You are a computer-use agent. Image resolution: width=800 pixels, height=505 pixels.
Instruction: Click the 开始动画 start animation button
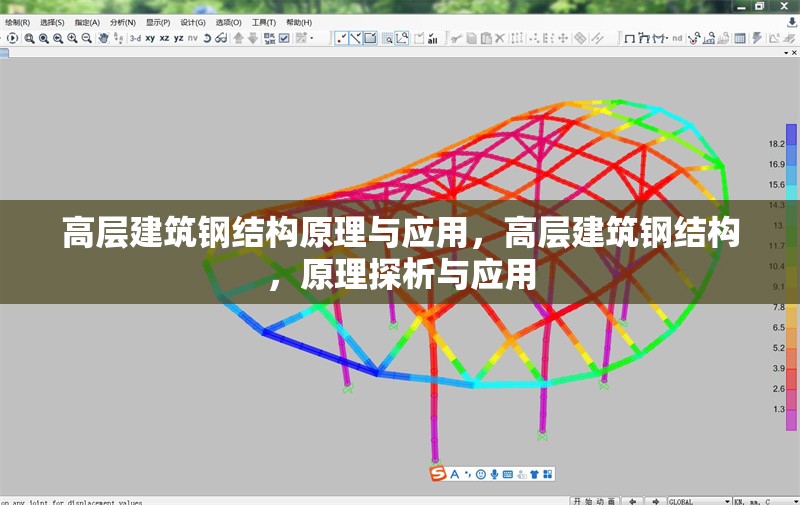(x=594, y=501)
